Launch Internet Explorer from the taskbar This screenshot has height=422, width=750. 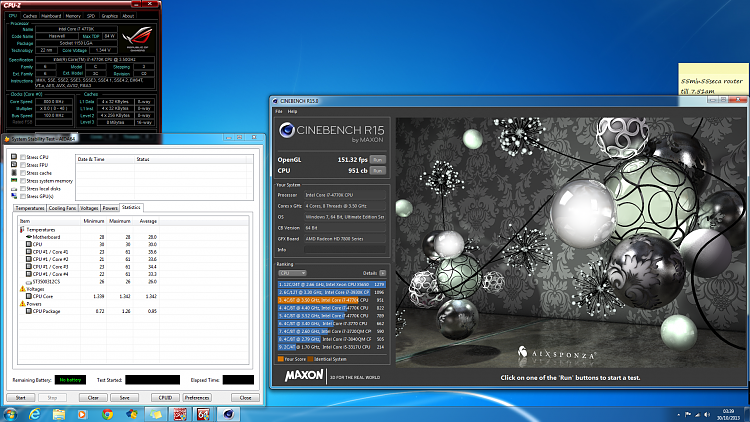[x=34, y=414]
